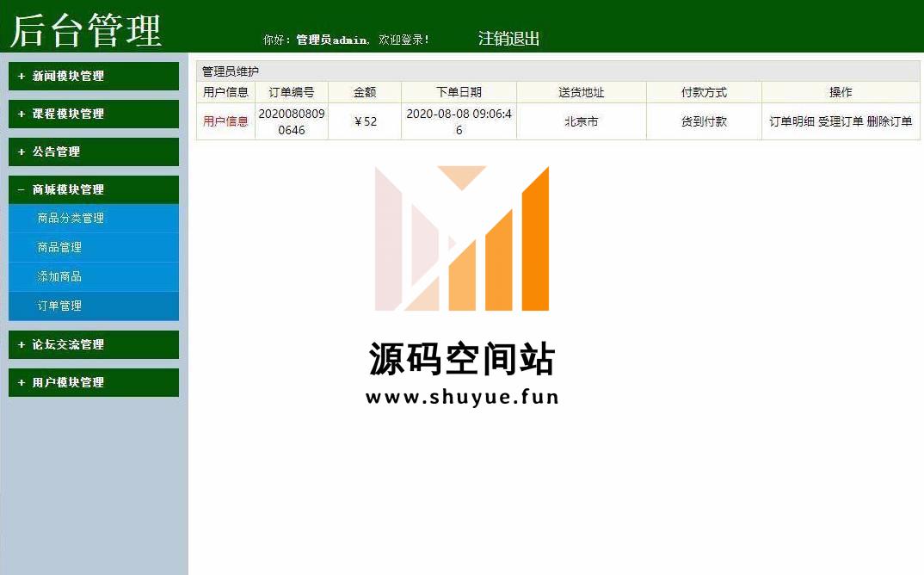Screen dimensions: 924x575
Task: Open 订单管理 submenu item
Action: pyautogui.click(x=94, y=306)
